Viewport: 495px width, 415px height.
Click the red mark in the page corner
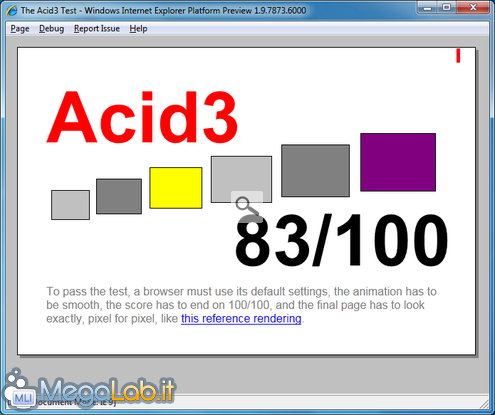pos(458,56)
